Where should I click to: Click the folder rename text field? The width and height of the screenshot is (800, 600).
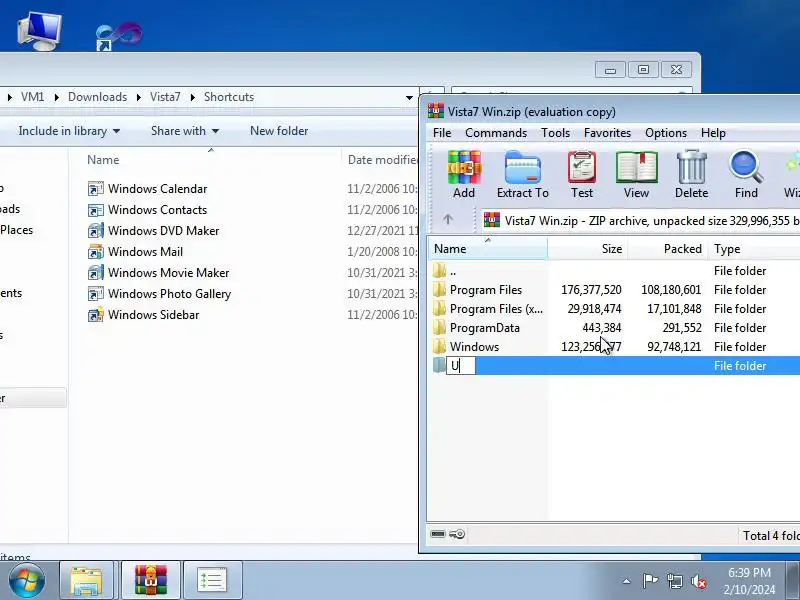461,366
